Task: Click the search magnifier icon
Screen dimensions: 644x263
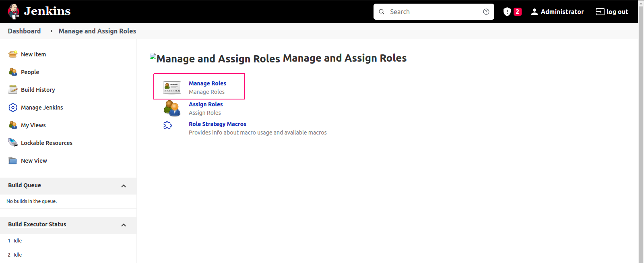Action: (x=382, y=12)
